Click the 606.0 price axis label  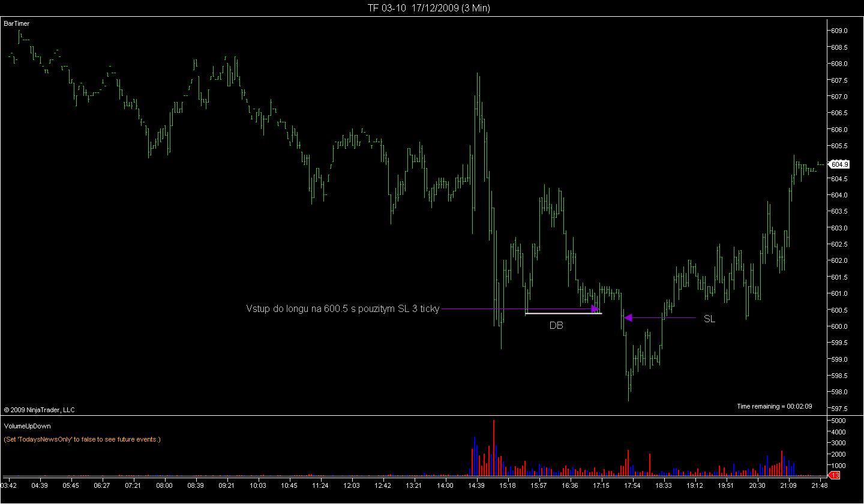(839, 130)
